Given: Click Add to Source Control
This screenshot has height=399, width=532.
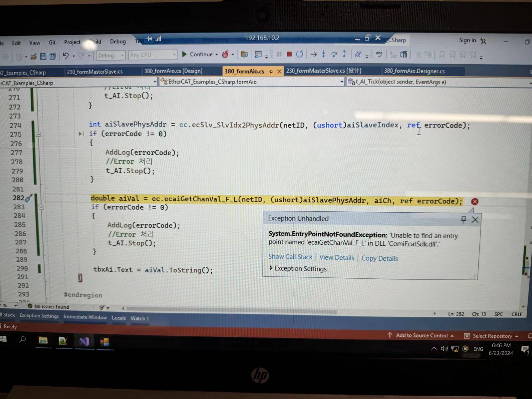Looking at the screenshot, I should [421, 335].
